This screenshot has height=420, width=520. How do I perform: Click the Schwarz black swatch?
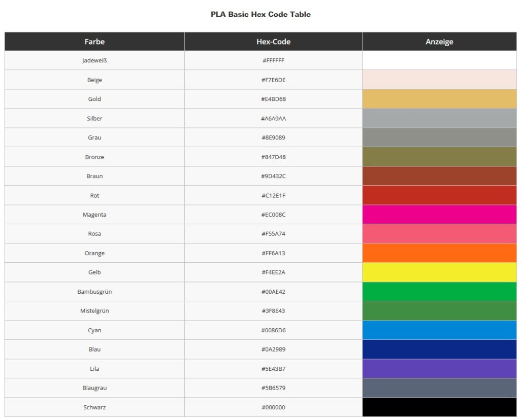coord(439,407)
